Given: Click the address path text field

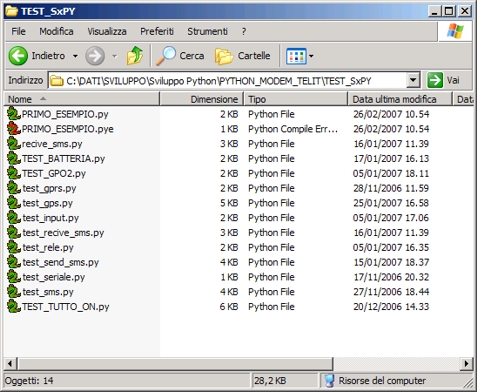Looking at the screenshot, I should point(227,81).
